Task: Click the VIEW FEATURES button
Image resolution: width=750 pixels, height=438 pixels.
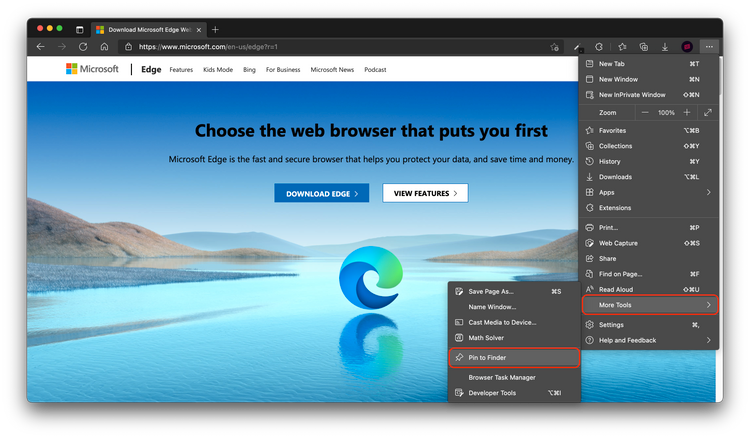Action: tap(425, 193)
